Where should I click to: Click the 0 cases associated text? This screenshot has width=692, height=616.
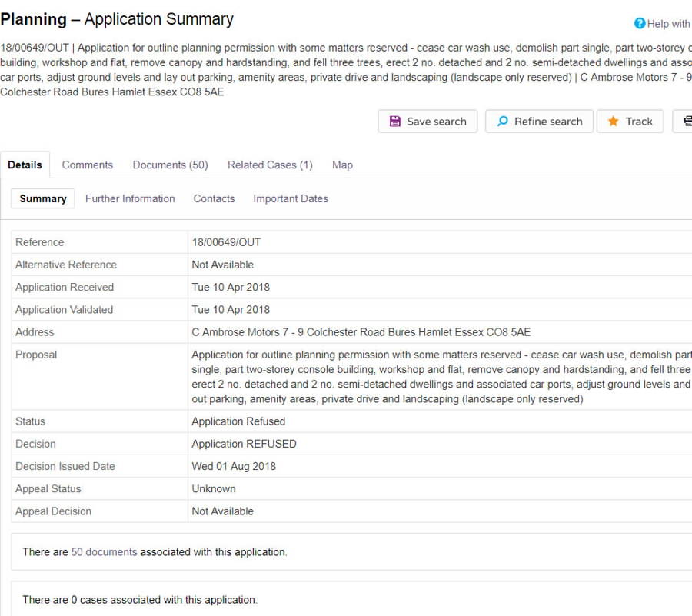pyautogui.click(x=140, y=600)
